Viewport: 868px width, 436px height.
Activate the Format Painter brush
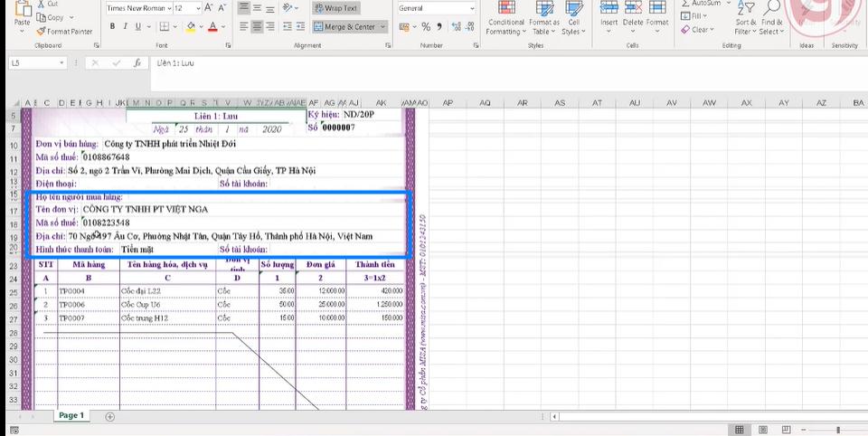[64, 32]
